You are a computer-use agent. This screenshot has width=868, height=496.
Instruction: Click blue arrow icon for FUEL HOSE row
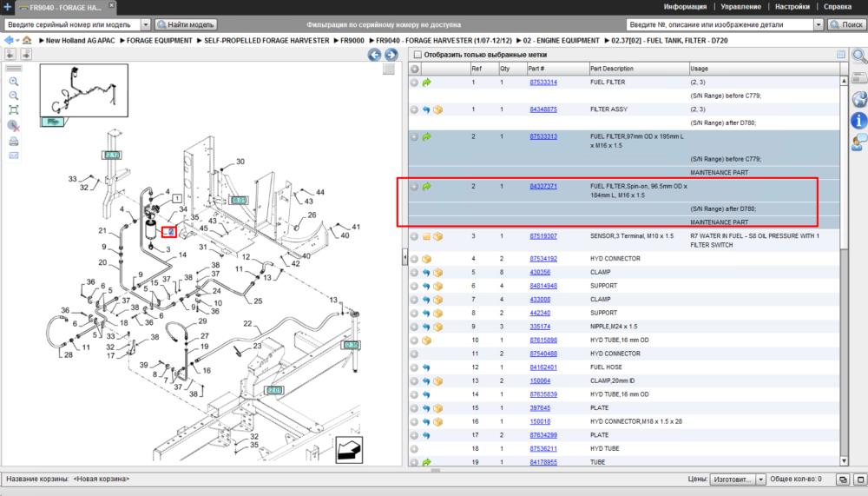(x=426, y=367)
